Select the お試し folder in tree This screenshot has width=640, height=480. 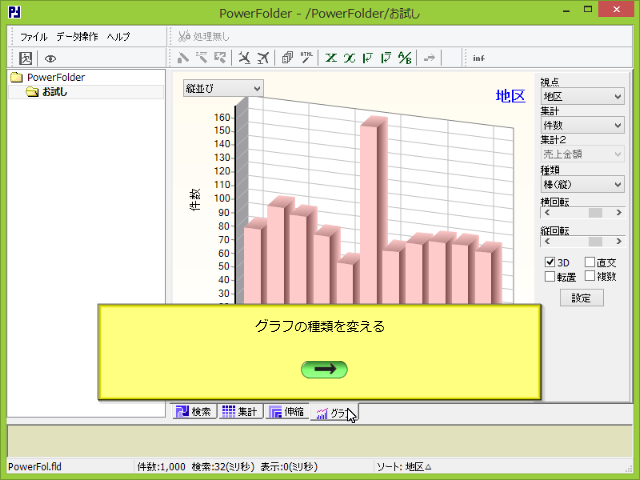point(54,92)
